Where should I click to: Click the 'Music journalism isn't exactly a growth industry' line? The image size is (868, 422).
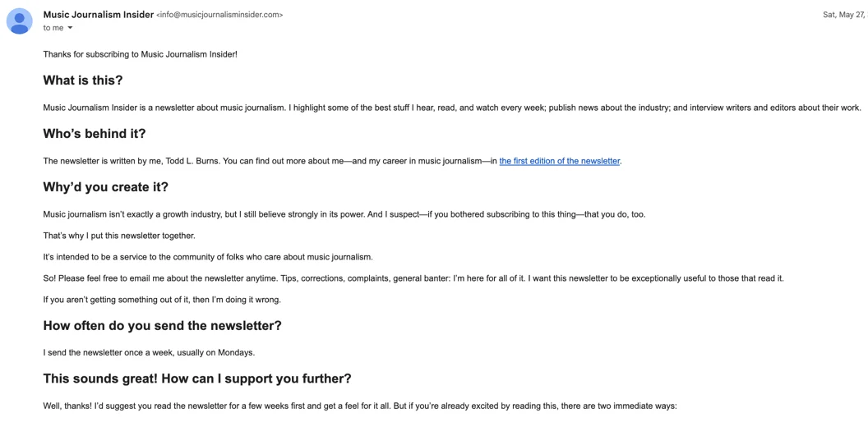click(x=344, y=214)
